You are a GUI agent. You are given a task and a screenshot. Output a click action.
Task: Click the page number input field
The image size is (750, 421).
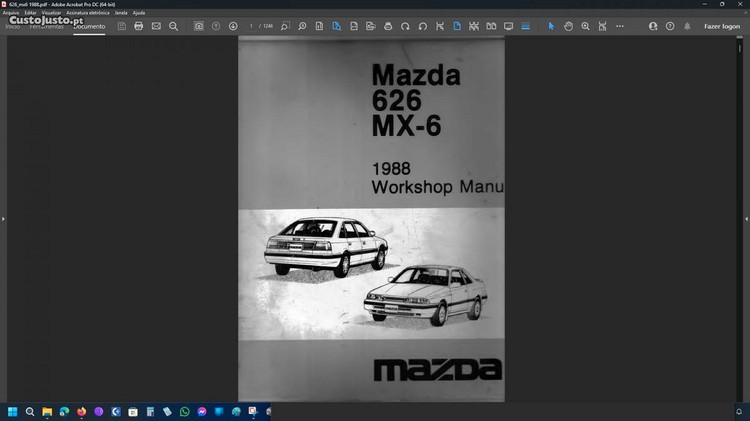(x=253, y=26)
